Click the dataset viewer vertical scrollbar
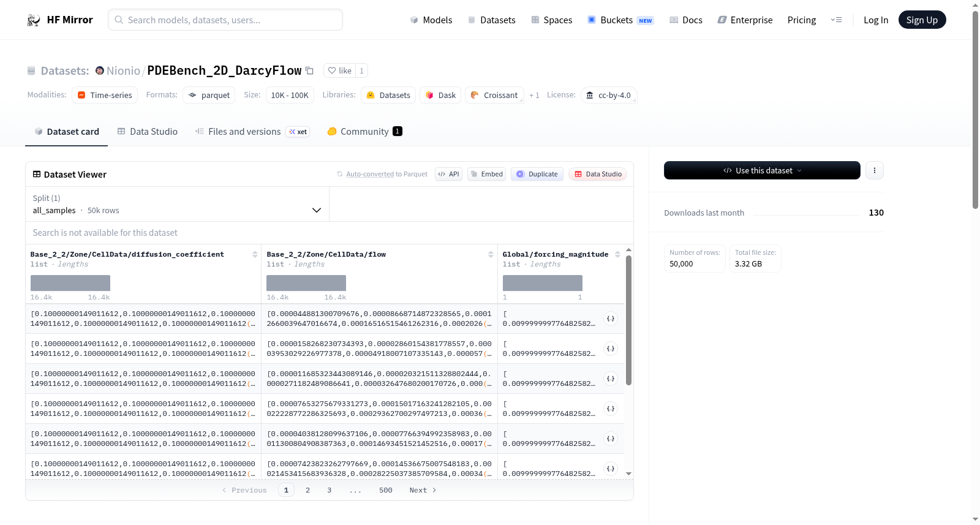The width and height of the screenshot is (980, 525). pyautogui.click(x=628, y=320)
